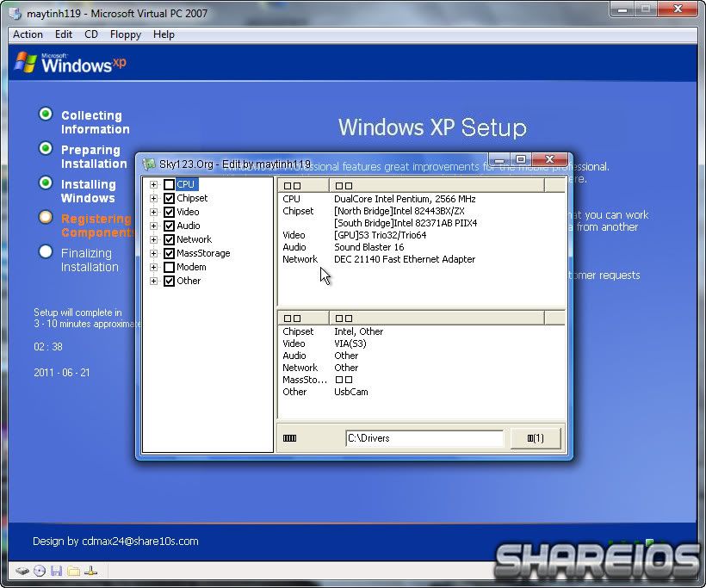
Task: Select the Chipset label in the tree
Action: pyautogui.click(x=192, y=199)
